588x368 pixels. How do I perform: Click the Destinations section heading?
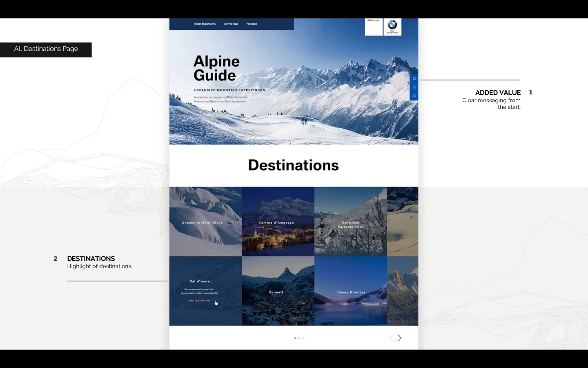[294, 165]
